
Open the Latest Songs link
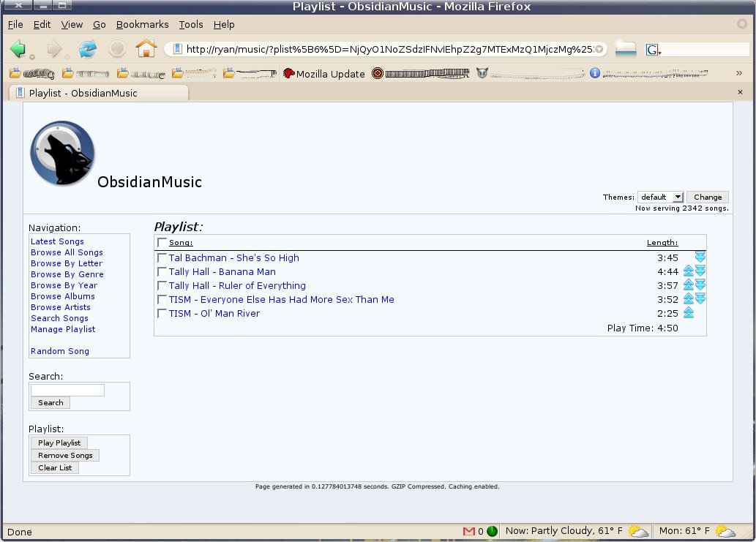[x=57, y=241]
